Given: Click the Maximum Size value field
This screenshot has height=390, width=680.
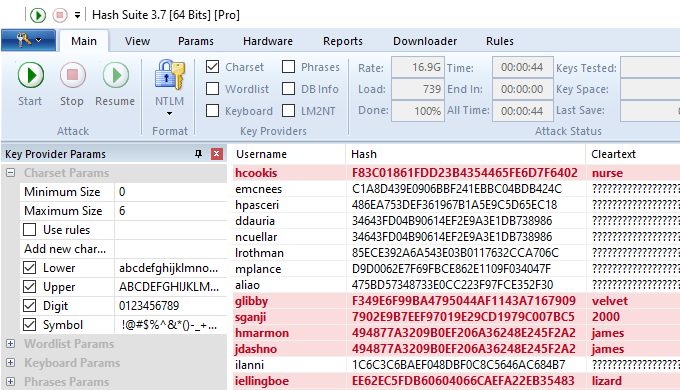Looking at the screenshot, I should click(x=170, y=211).
